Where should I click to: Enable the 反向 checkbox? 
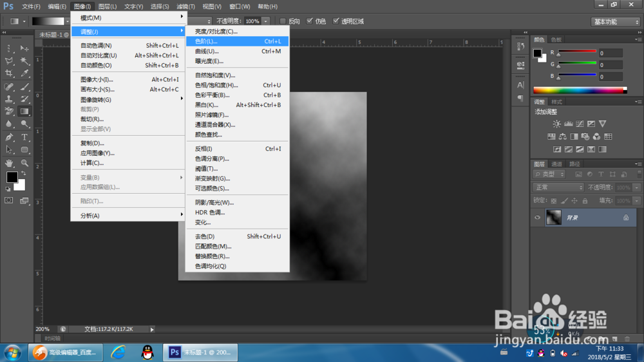283,21
